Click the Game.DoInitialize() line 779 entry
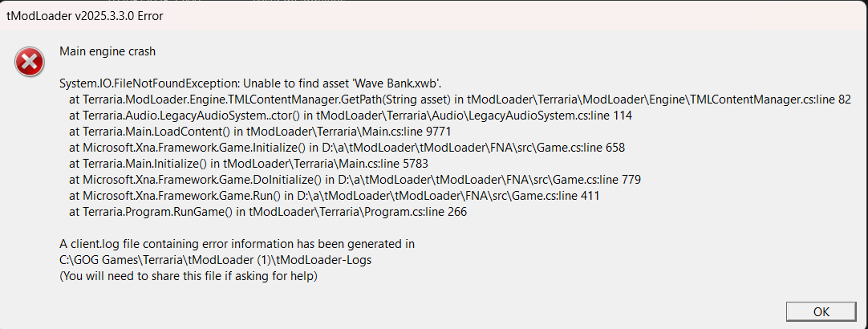This screenshot has width=868, height=329. tap(355, 180)
